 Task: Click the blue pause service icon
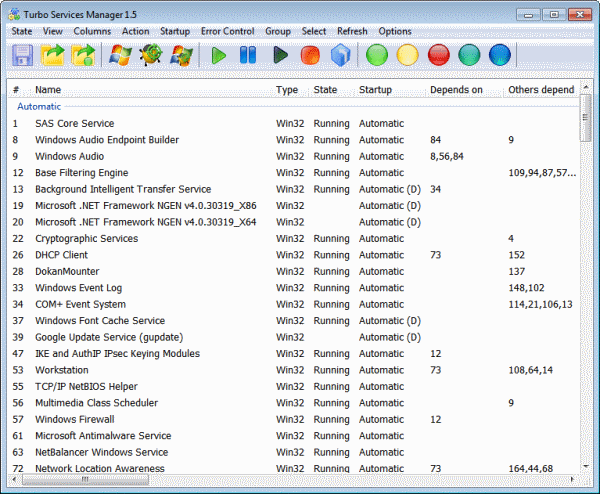(248, 55)
